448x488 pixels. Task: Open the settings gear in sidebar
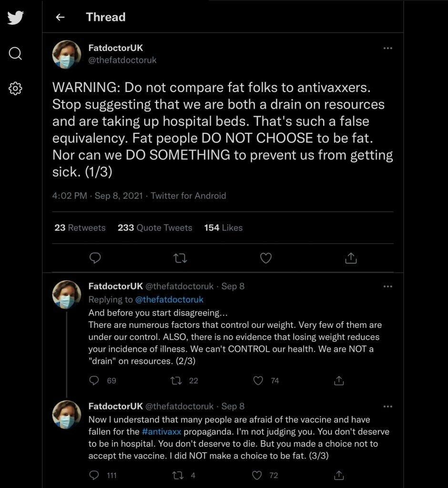point(15,88)
